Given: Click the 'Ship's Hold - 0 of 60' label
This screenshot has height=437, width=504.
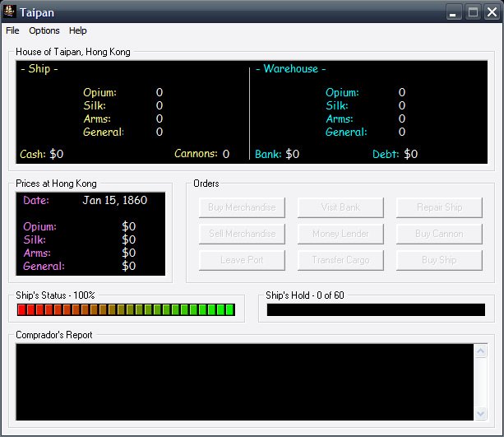Looking at the screenshot, I should [305, 295].
